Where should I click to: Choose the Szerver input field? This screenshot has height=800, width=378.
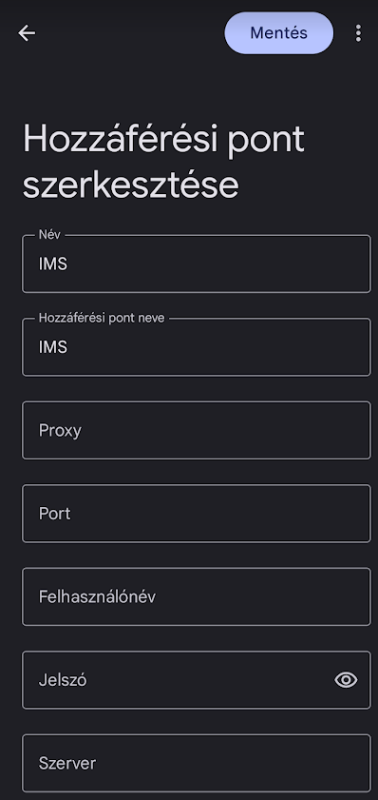pos(196,763)
